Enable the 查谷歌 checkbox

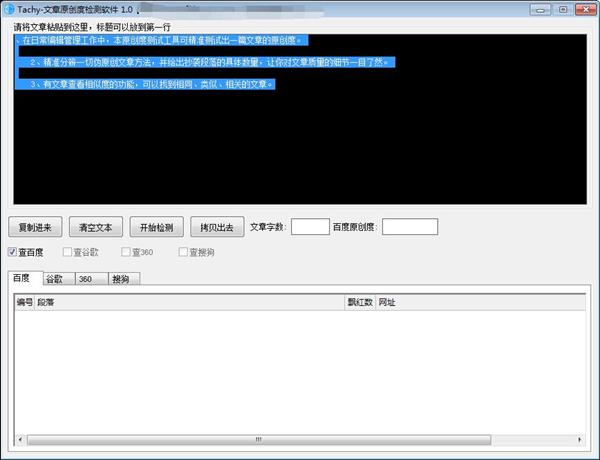[x=67, y=252]
